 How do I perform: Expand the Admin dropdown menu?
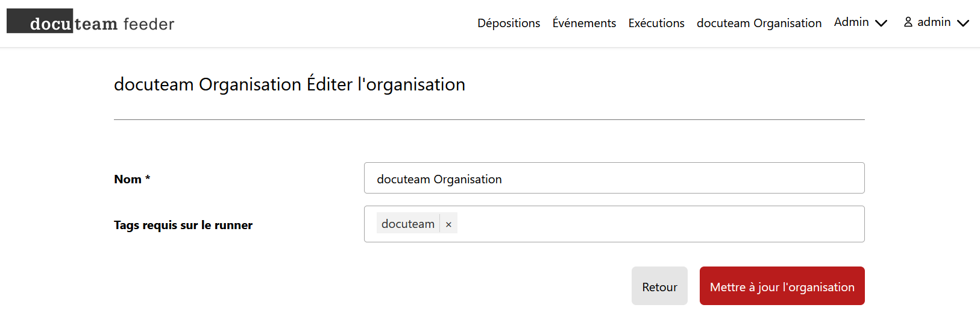click(x=860, y=22)
